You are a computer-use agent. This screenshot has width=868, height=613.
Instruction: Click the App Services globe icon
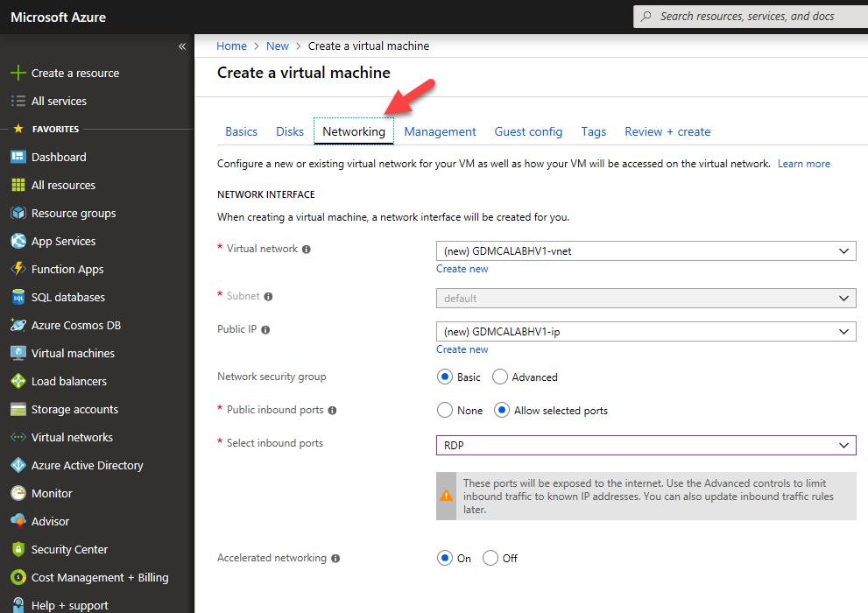[18, 241]
